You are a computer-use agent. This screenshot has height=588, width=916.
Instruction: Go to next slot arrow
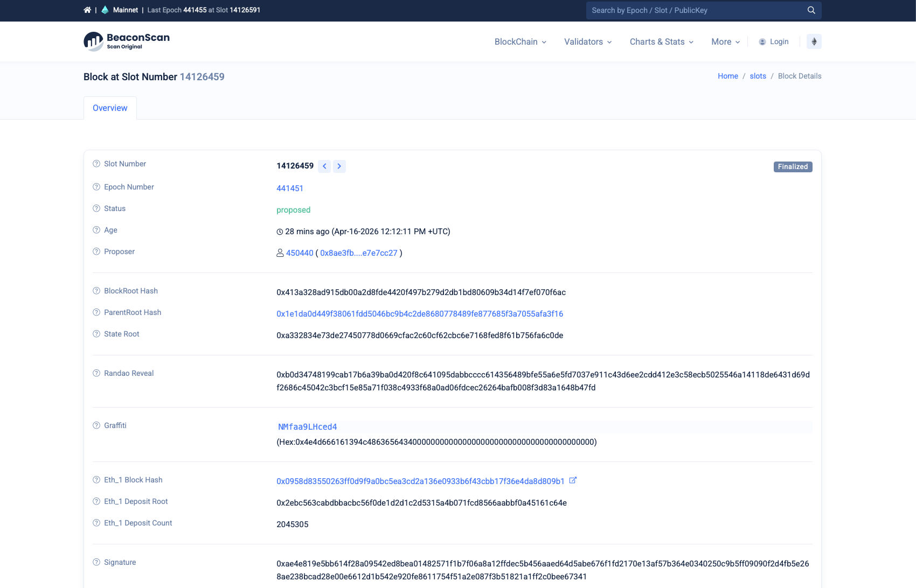(x=339, y=166)
